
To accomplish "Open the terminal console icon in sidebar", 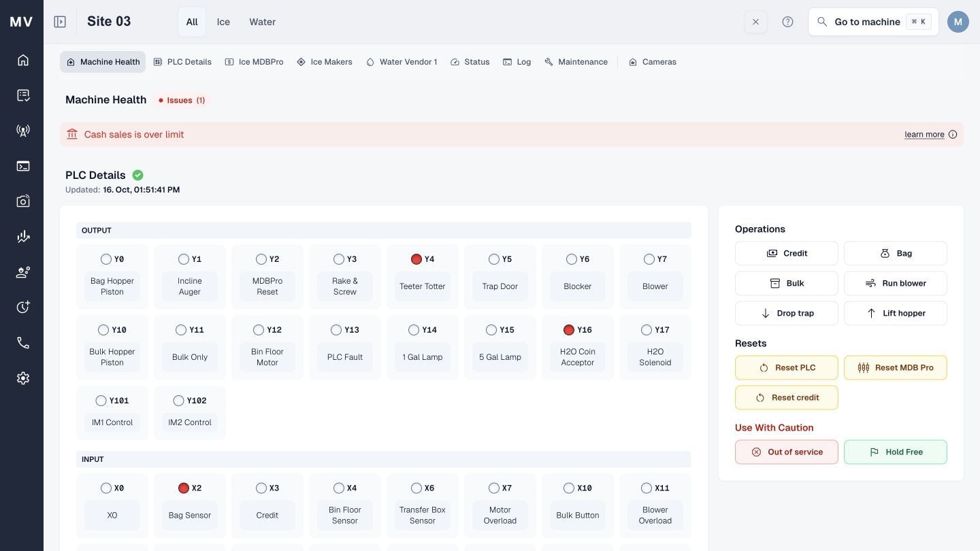I will click(x=23, y=166).
